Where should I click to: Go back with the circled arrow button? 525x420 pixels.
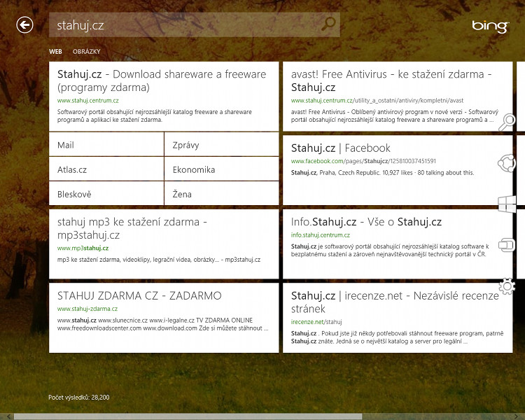[x=24, y=24]
